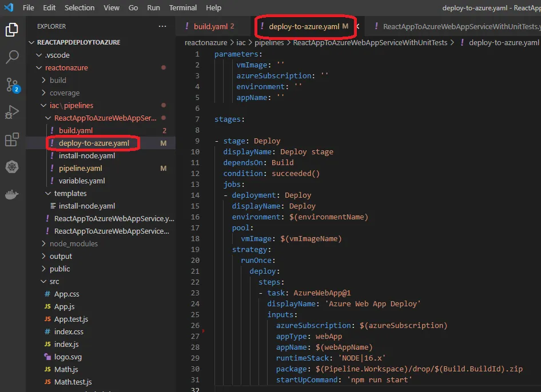The width and height of the screenshot is (541, 392).
Task: Open App.test.js file
Action: click(x=71, y=319)
